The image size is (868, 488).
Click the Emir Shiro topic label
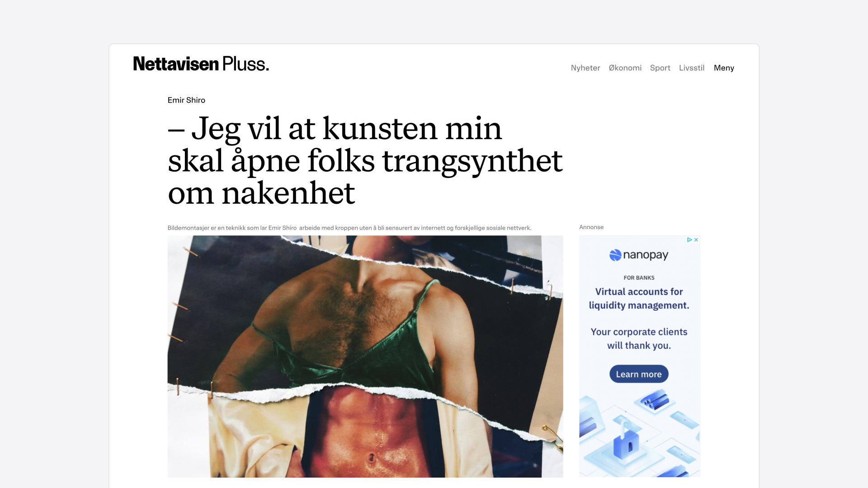click(186, 100)
